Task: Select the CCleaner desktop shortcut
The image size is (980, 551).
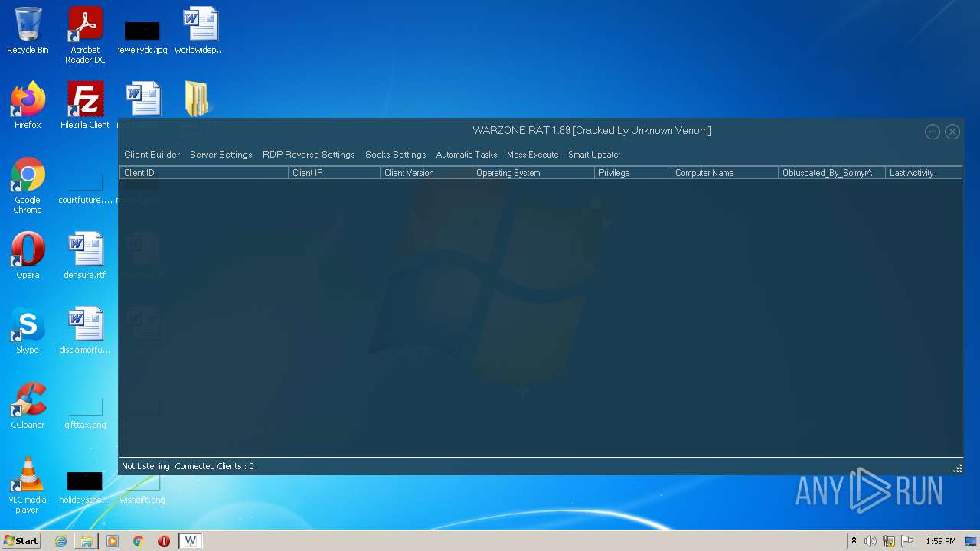Action: pyautogui.click(x=28, y=406)
